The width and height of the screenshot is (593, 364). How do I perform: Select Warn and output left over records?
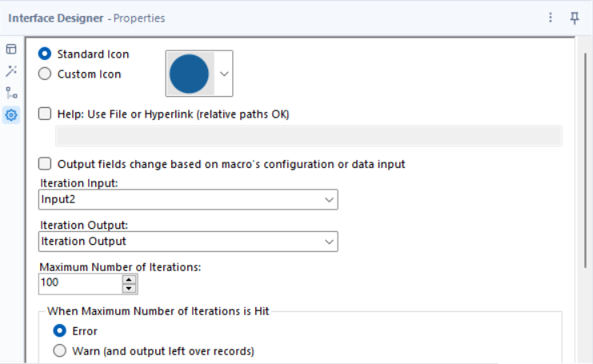pyautogui.click(x=60, y=350)
